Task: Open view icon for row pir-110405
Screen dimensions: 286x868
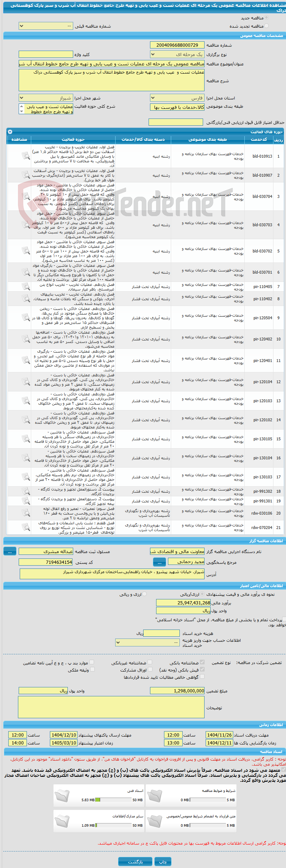Action: [25, 286]
